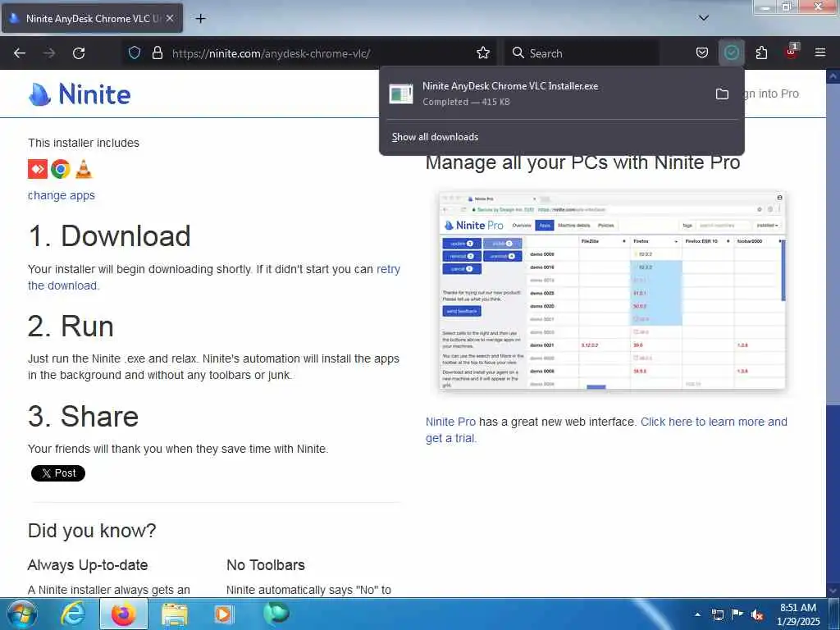Click the AnyDesk app icon
This screenshot has width=840, height=630.
coord(38,169)
